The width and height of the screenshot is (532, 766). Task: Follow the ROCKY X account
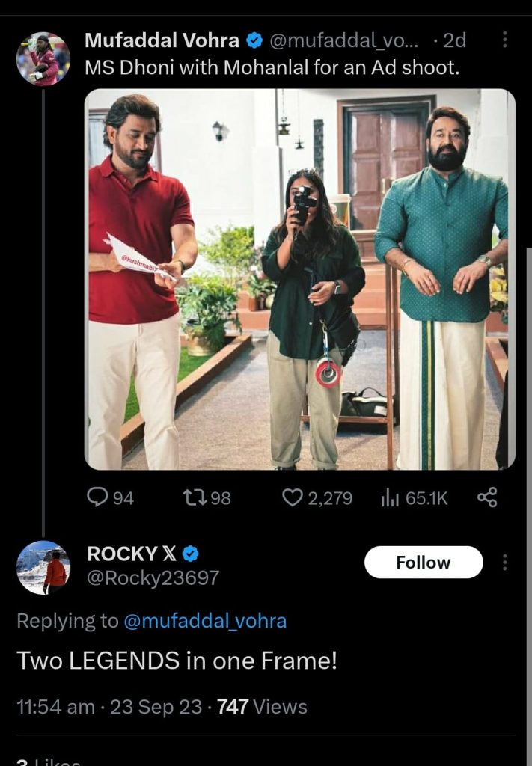click(424, 562)
